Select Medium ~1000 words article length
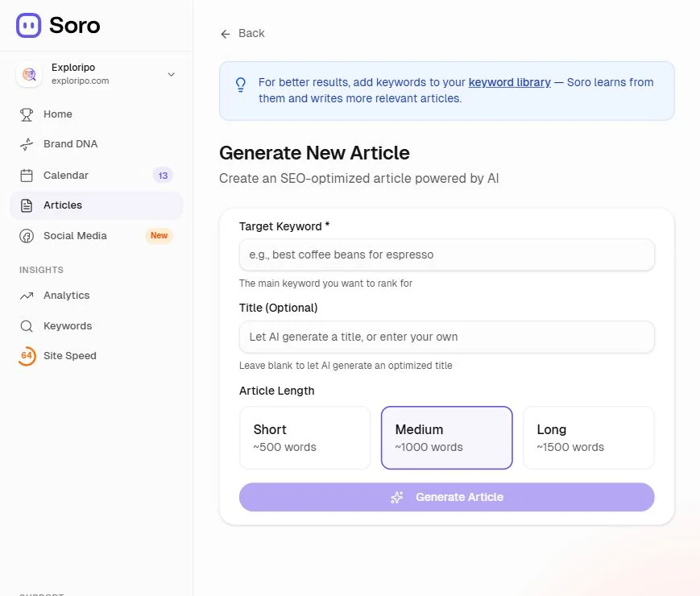 pyautogui.click(x=447, y=437)
